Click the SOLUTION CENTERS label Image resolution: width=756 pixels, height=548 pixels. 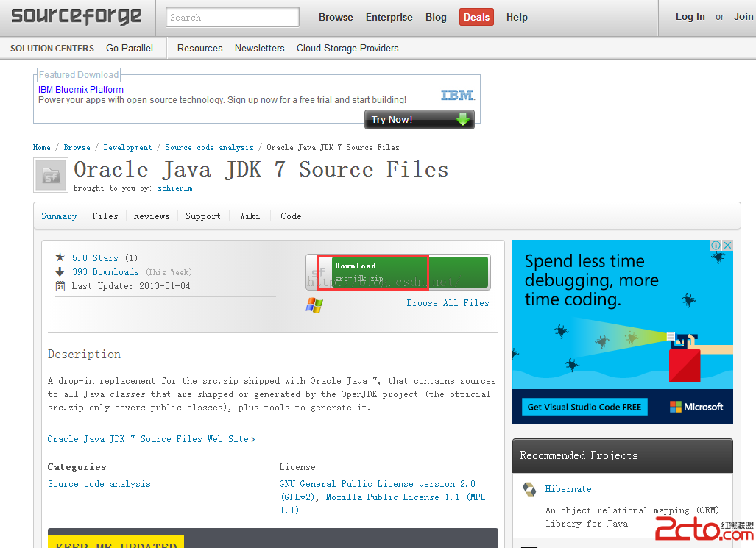[x=52, y=49]
